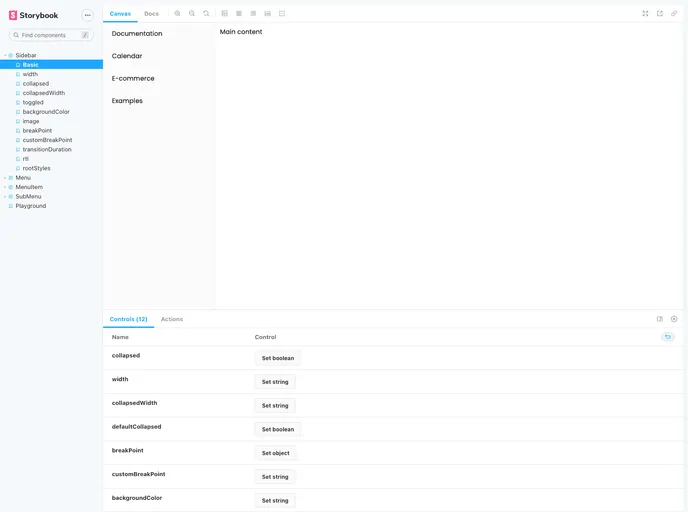
Task: Reset controls with the undo icon
Action: click(x=667, y=337)
